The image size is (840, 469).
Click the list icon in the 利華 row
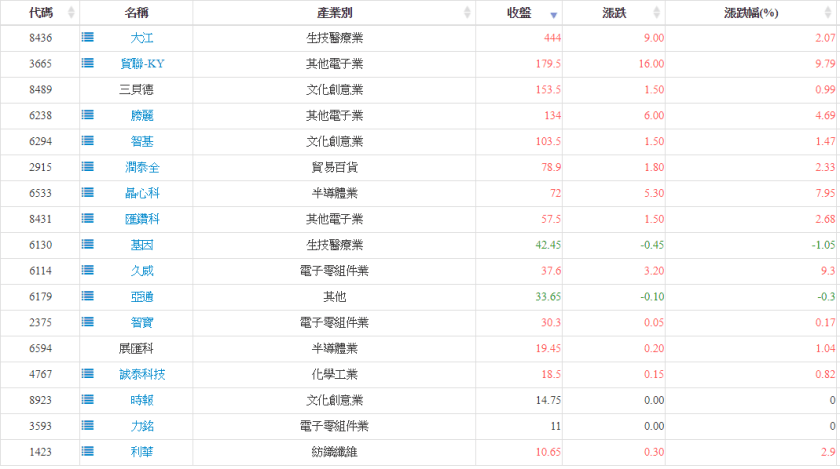coord(88,453)
